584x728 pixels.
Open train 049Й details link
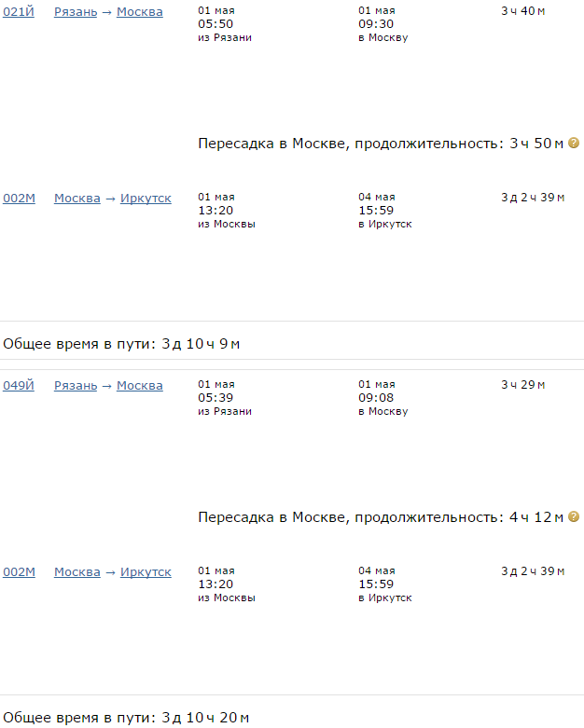pyautogui.click(x=19, y=385)
